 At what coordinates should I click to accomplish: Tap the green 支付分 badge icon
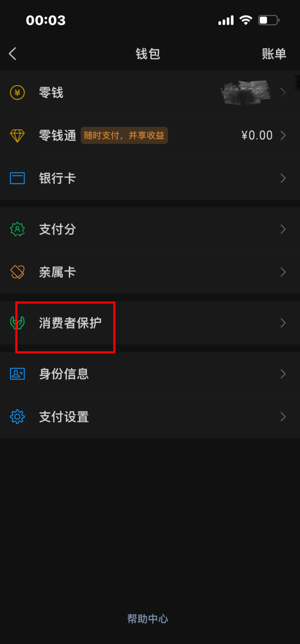17,229
